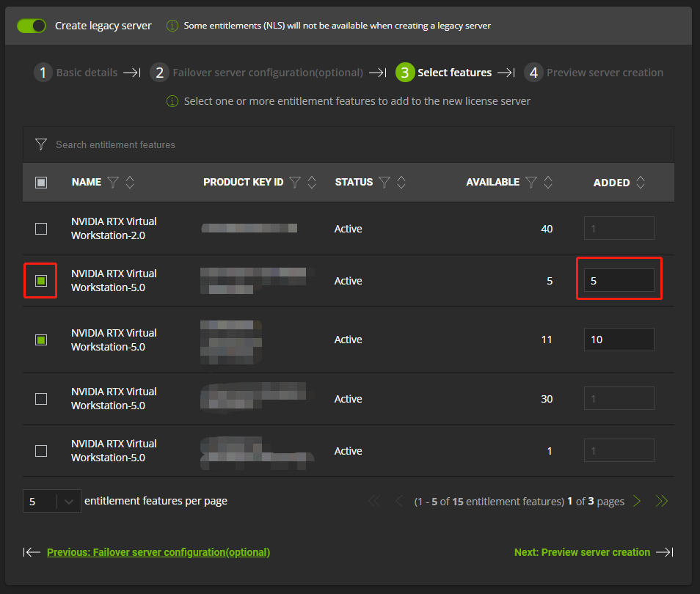Viewport: 700px width, 594px height.
Task: Click the Added field containing 5
Action: pos(619,280)
